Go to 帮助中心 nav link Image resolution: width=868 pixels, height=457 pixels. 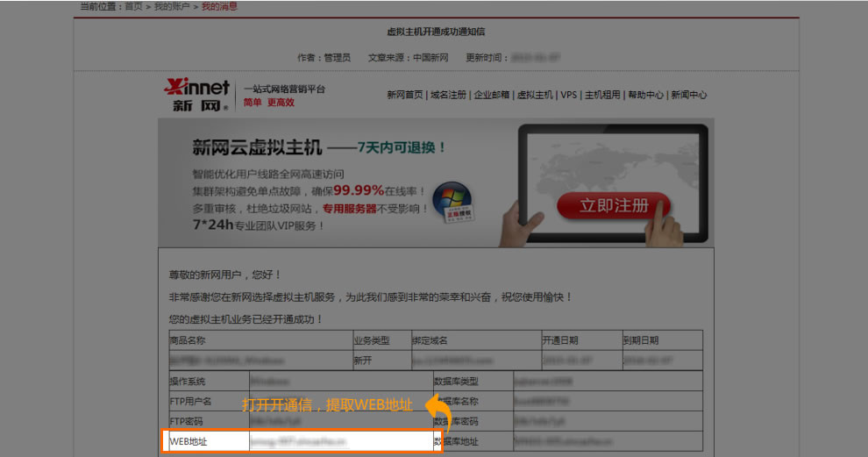tap(645, 95)
